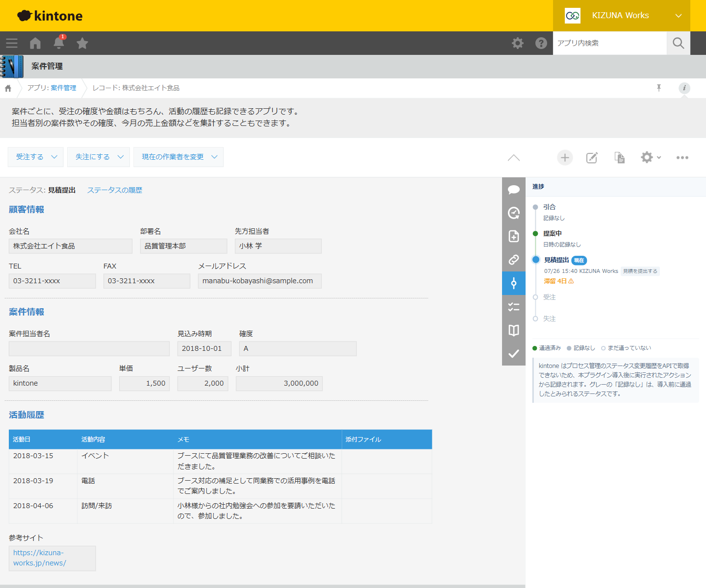Screen dimensions: 706x588
Task: Open help question mark icon
Action: click(541, 43)
